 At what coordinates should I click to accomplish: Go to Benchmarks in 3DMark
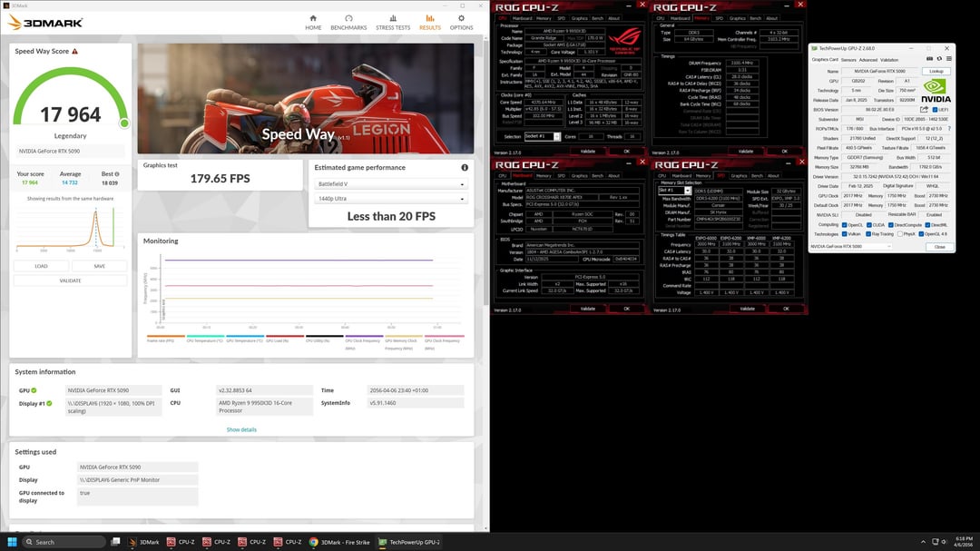(x=348, y=20)
